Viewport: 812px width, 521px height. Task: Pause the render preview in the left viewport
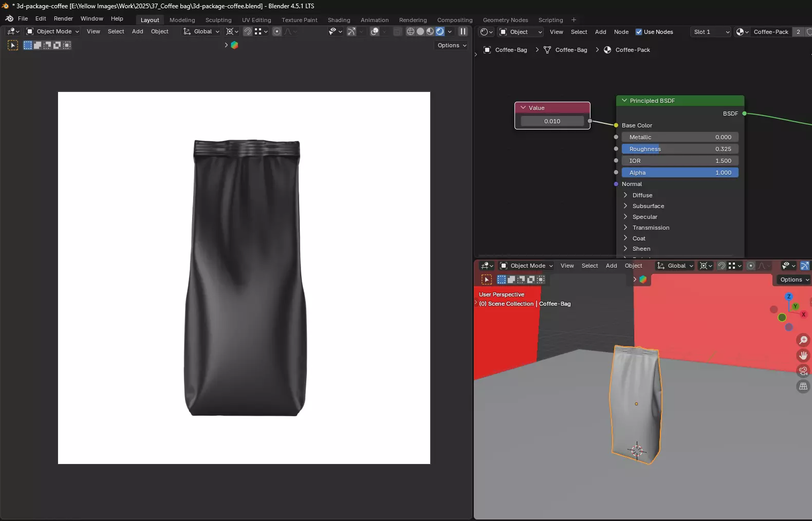pos(463,31)
